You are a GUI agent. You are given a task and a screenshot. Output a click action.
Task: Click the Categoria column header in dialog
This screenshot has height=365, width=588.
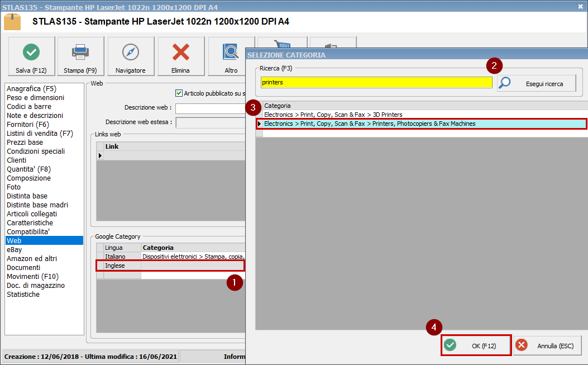coord(277,106)
